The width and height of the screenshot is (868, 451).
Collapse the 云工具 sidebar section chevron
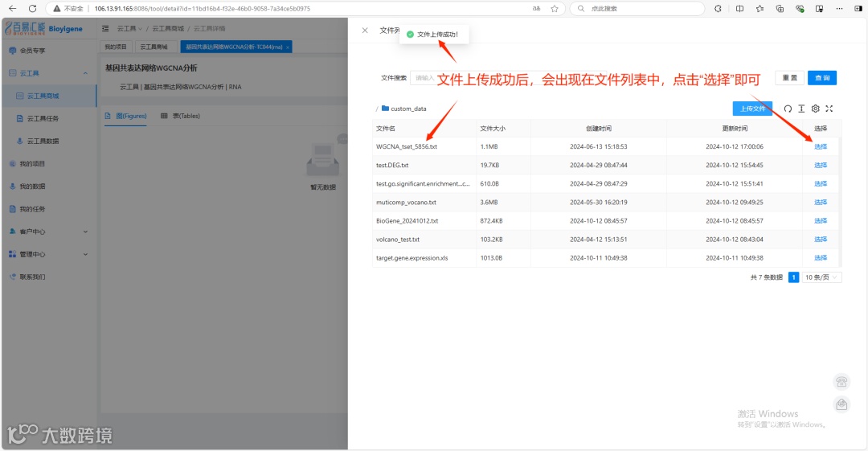(x=85, y=73)
